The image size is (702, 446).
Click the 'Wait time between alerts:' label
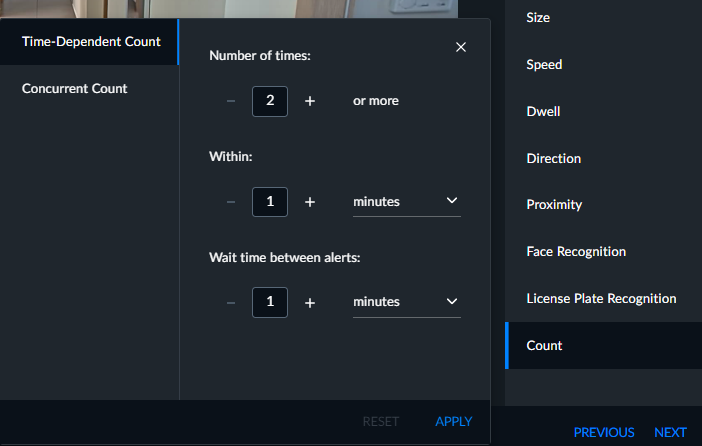[285, 258]
